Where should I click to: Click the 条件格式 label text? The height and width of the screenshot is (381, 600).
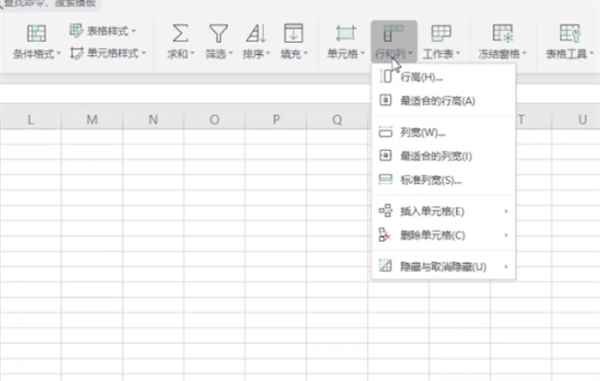34,54
